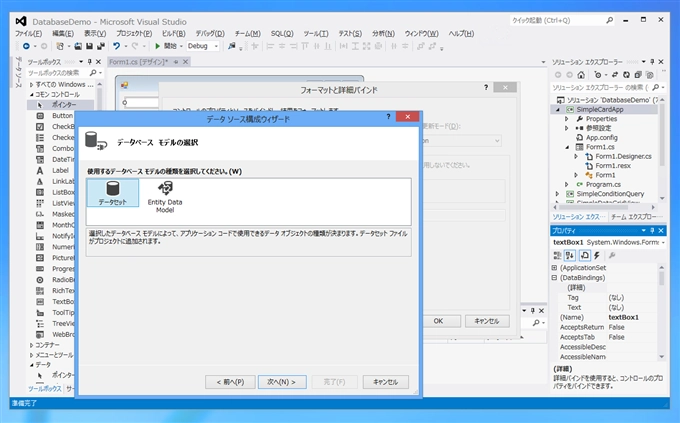The height and width of the screenshot is (423, 680).
Task: Click the Events lightning icon in Properties
Action: point(597,256)
